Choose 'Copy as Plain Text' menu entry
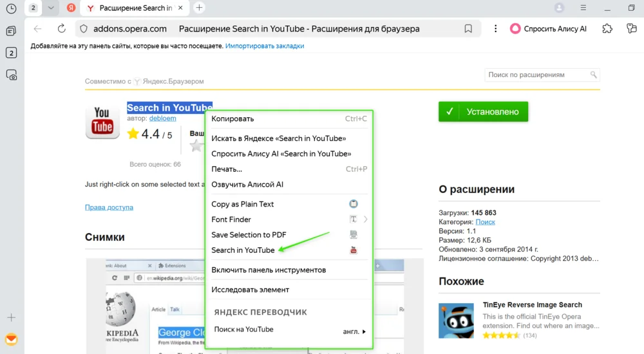644x354 pixels. coord(289,204)
